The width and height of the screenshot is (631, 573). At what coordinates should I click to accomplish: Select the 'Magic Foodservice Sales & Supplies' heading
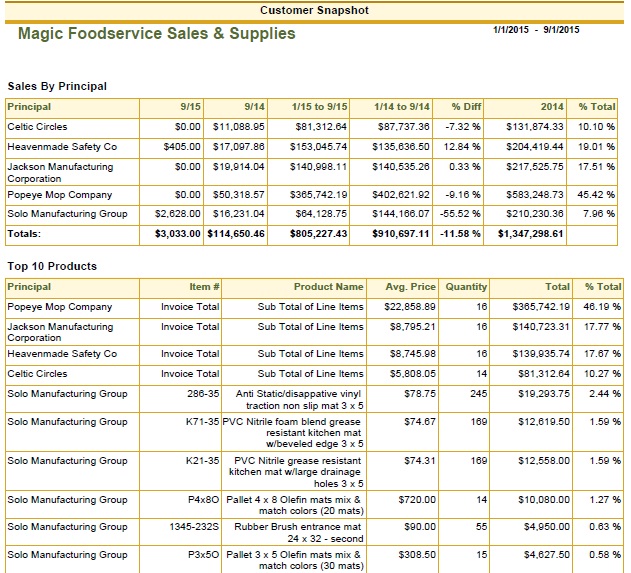pos(157,33)
